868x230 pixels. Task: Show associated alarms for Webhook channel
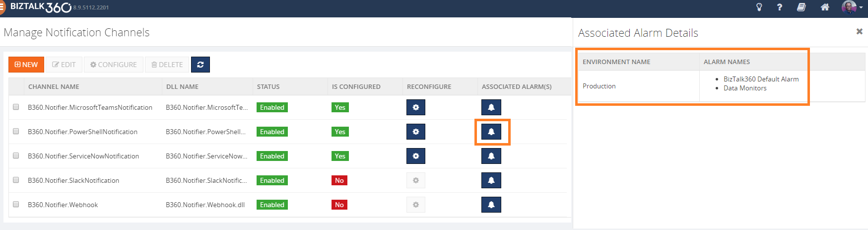click(x=491, y=205)
